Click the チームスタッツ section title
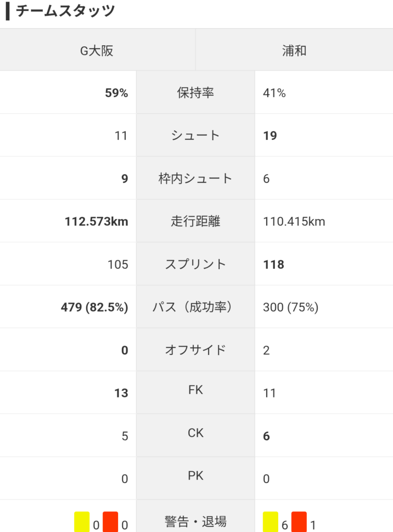 click(65, 11)
